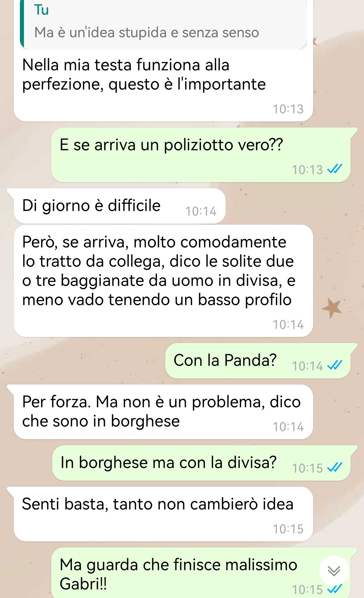Tap message 'Per forza. Ma non è un problema'
The height and width of the screenshot is (598, 364).
[163, 412]
